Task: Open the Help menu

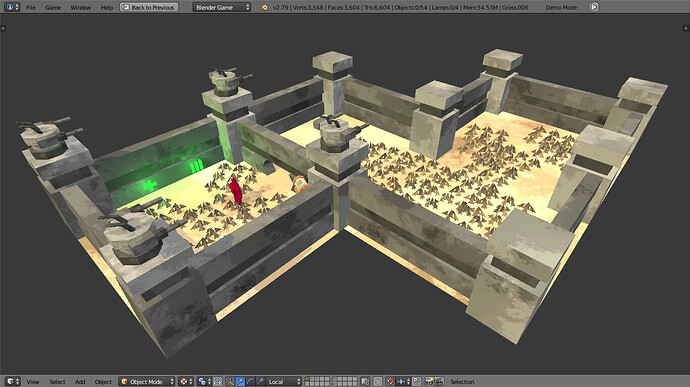Action: [x=106, y=7]
